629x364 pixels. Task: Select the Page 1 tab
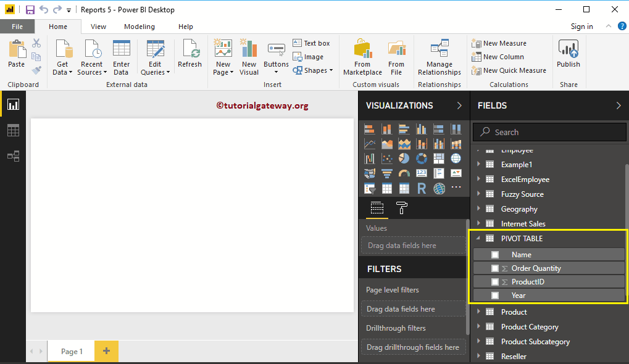[72, 351]
